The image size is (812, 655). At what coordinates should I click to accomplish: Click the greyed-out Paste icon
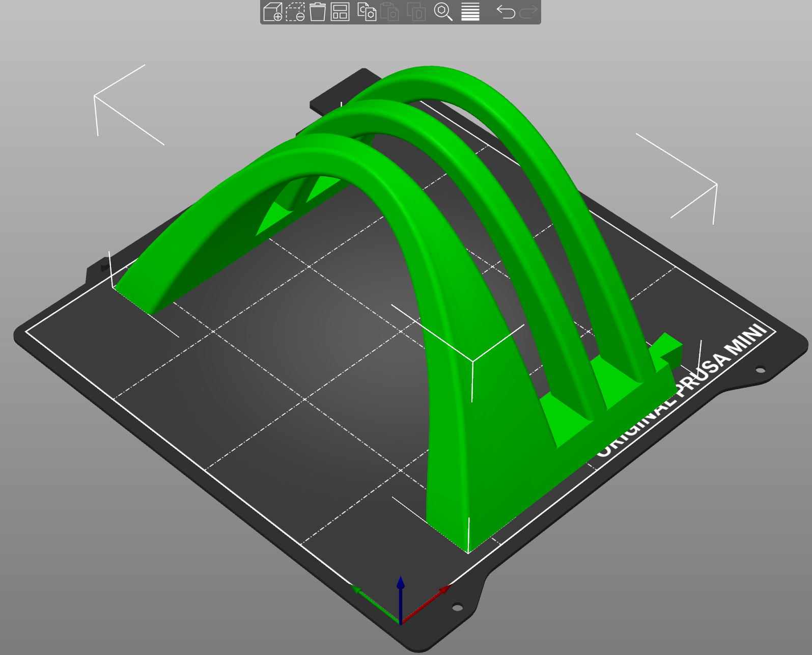390,11
